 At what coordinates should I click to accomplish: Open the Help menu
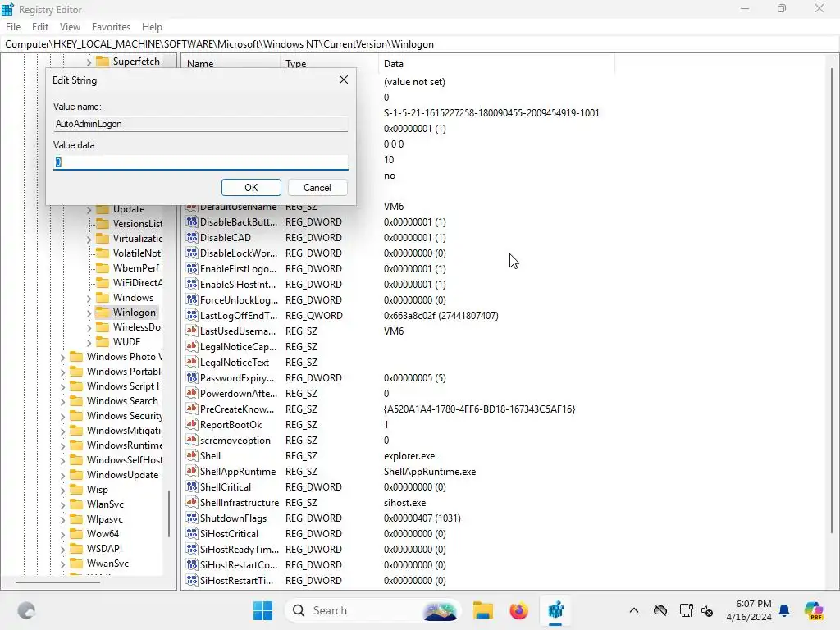click(152, 27)
